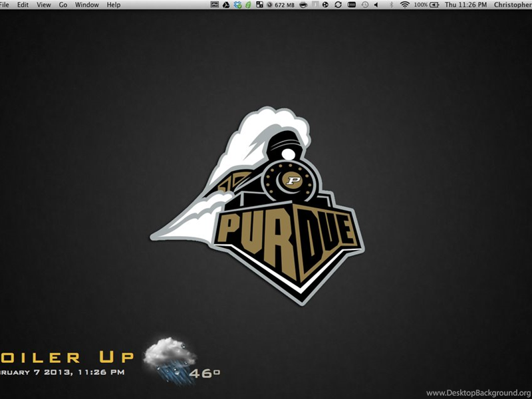This screenshot has height=399, width=532.
Task: Open the Go menu
Action: 63,5
